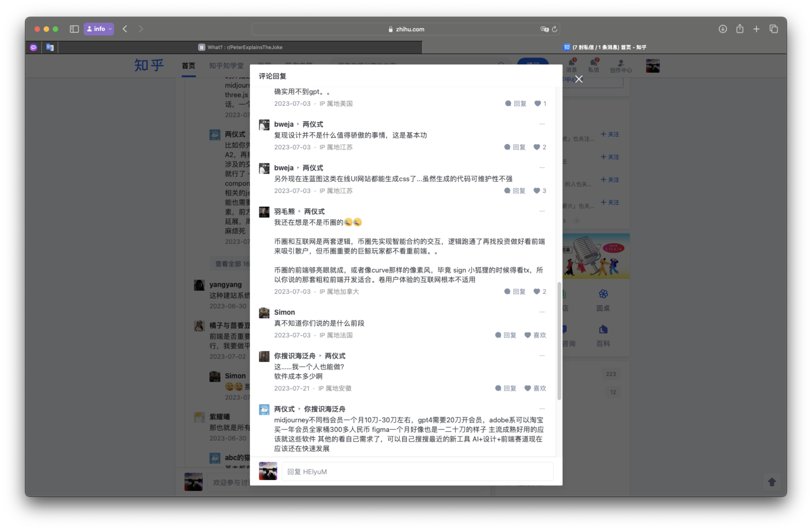
Task: Reload the zhihu.com page
Action: [554, 29]
